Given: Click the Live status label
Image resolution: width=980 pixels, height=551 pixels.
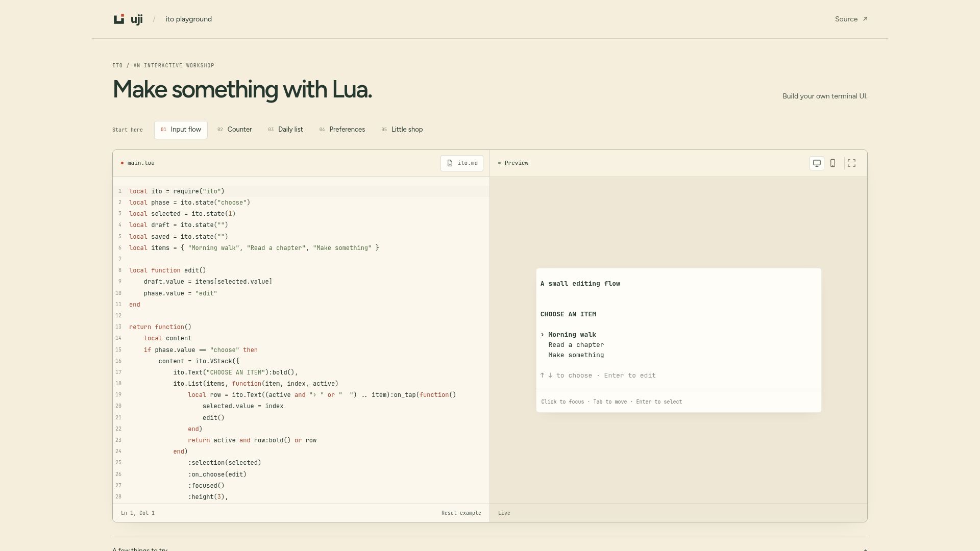Looking at the screenshot, I should (504, 513).
